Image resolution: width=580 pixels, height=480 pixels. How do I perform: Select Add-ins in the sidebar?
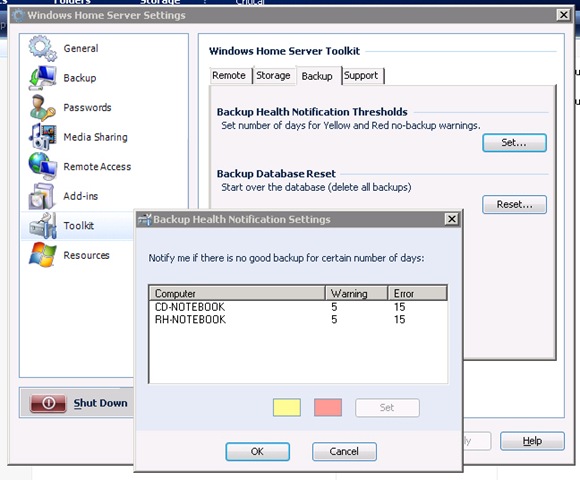click(81, 196)
